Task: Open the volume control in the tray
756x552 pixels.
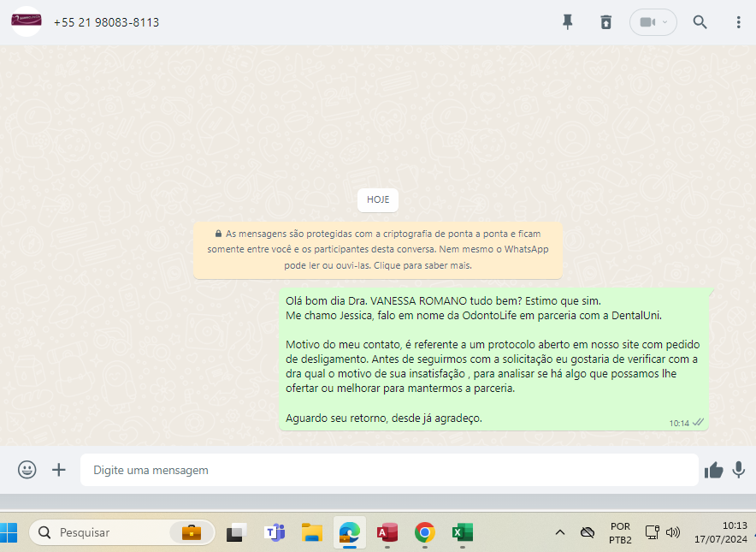Action: (x=673, y=532)
